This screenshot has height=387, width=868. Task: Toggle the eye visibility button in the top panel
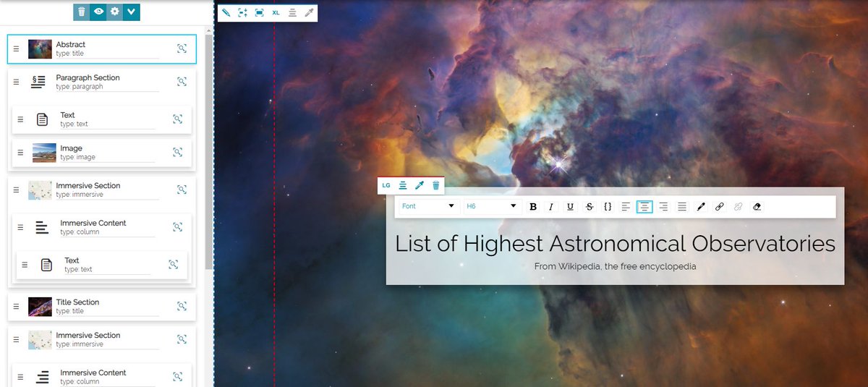tap(98, 12)
